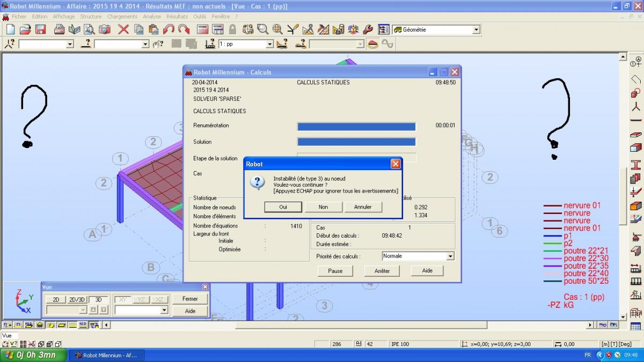Open the bar selection combo box
This screenshot has width=644, height=362.
click(145, 44)
